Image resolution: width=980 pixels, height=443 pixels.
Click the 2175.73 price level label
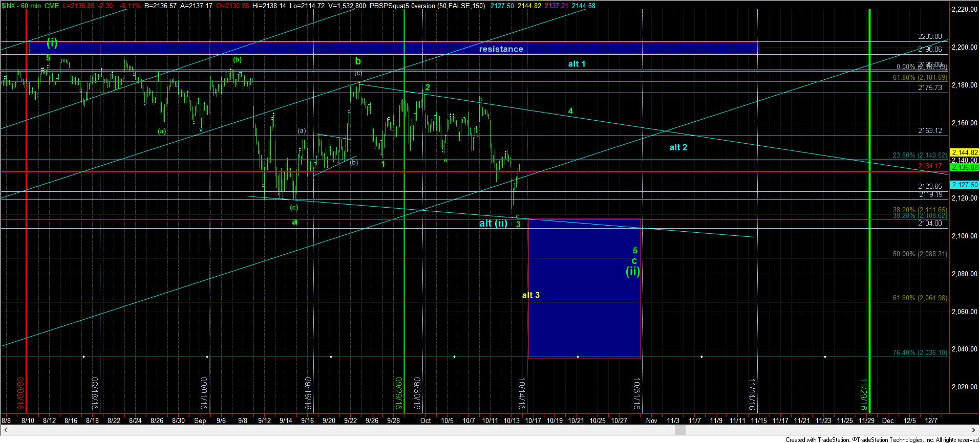point(930,88)
